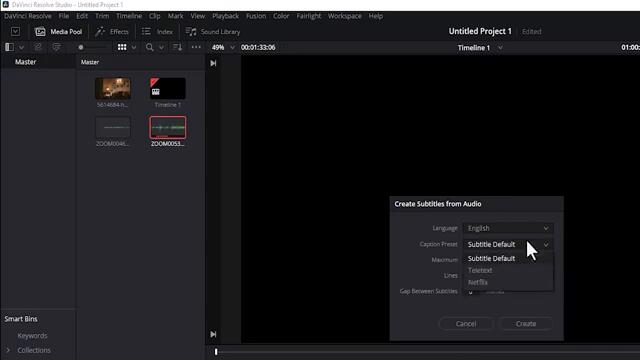640x360 pixels.
Task: Click the viewer timecode 00:01:33:06
Action: [258, 47]
